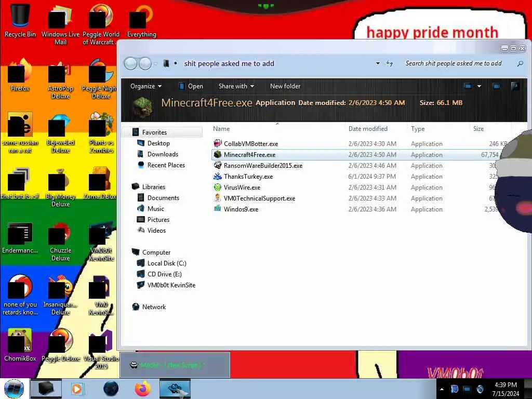Select the Plants vs Zombies desktop icon
The image size is (532, 399).
pyautogui.click(x=101, y=132)
